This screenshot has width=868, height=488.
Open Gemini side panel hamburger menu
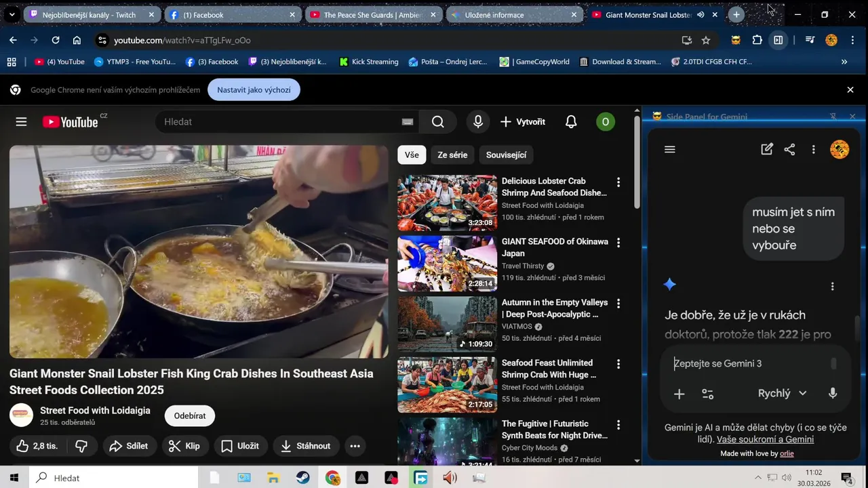tap(670, 150)
